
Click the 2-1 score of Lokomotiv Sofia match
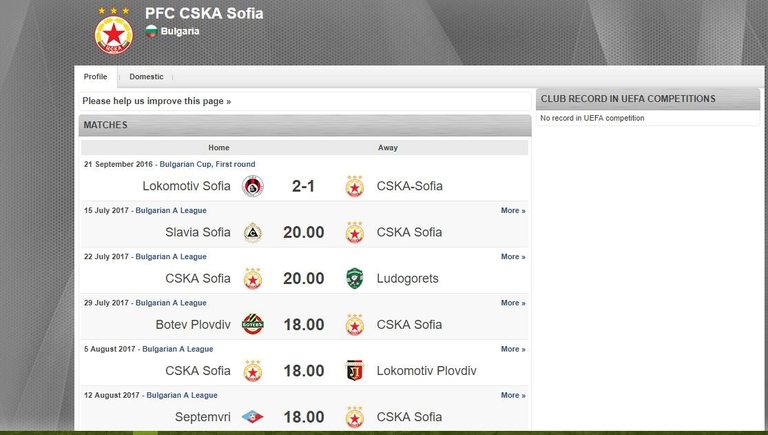pyautogui.click(x=303, y=186)
